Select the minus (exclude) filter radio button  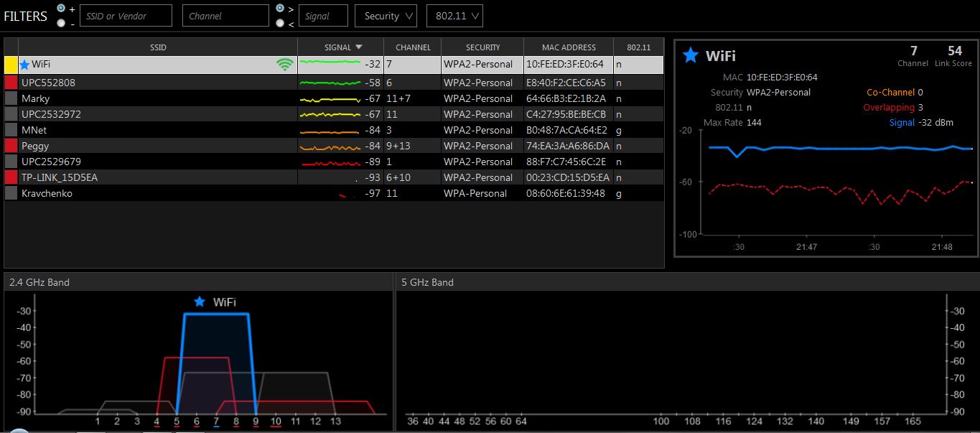[61, 23]
